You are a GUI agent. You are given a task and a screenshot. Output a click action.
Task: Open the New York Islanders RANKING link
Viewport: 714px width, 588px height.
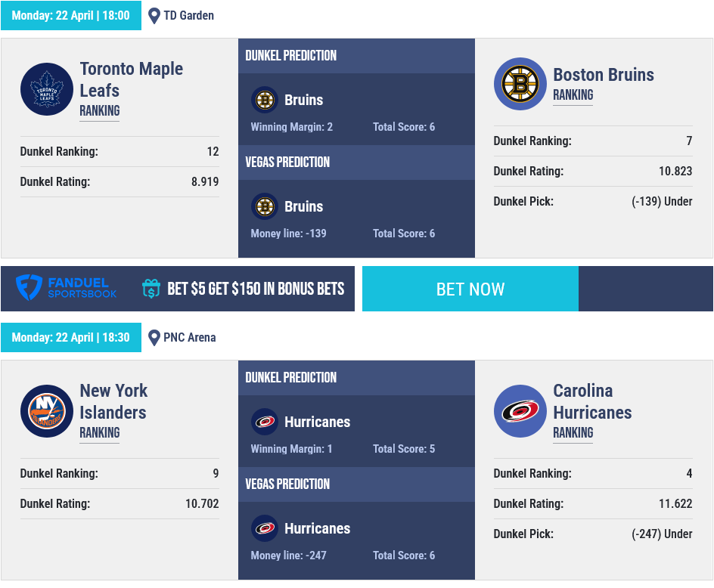pos(100,432)
